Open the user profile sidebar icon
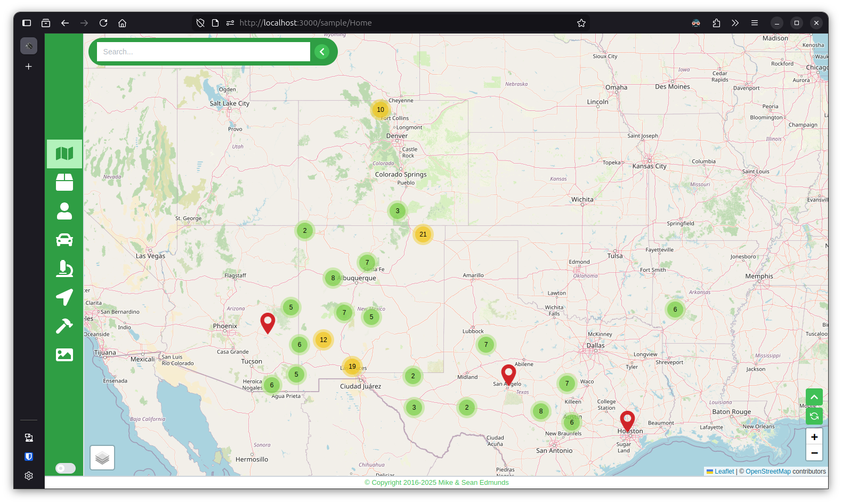This screenshot has width=842, height=504. point(64,212)
